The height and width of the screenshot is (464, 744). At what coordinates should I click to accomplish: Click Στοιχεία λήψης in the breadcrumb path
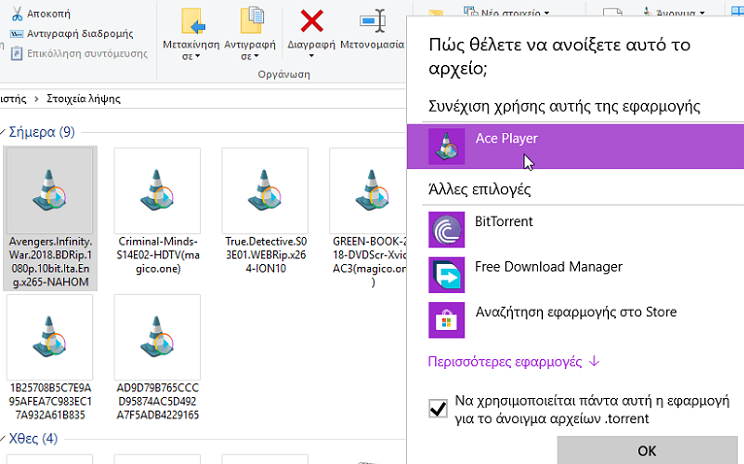pos(84,99)
